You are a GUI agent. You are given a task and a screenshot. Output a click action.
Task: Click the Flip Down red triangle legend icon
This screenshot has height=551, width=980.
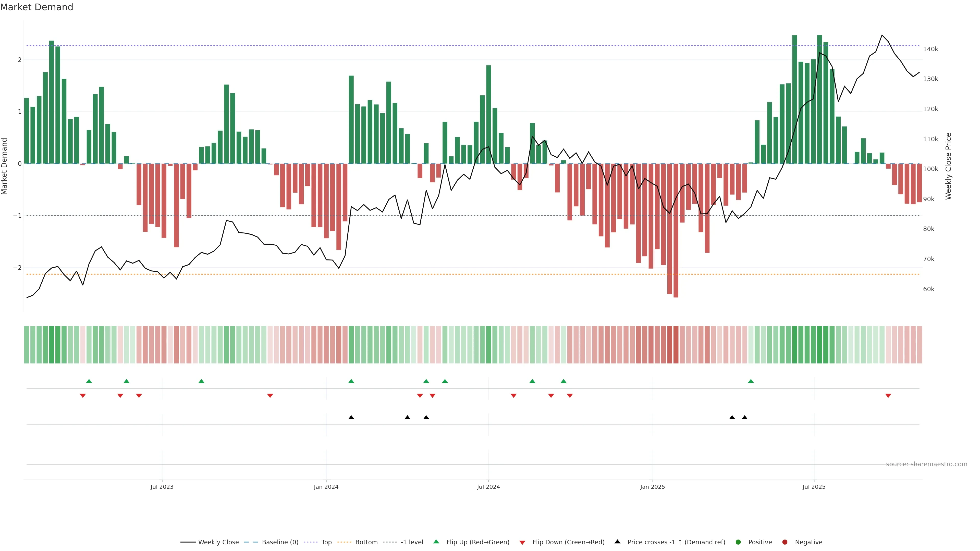(x=522, y=543)
